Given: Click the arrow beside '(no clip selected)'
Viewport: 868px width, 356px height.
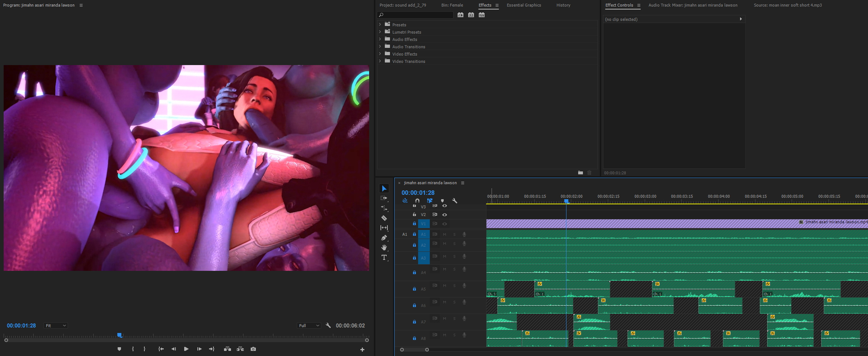Looking at the screenshot, I should tap(741, 19).
